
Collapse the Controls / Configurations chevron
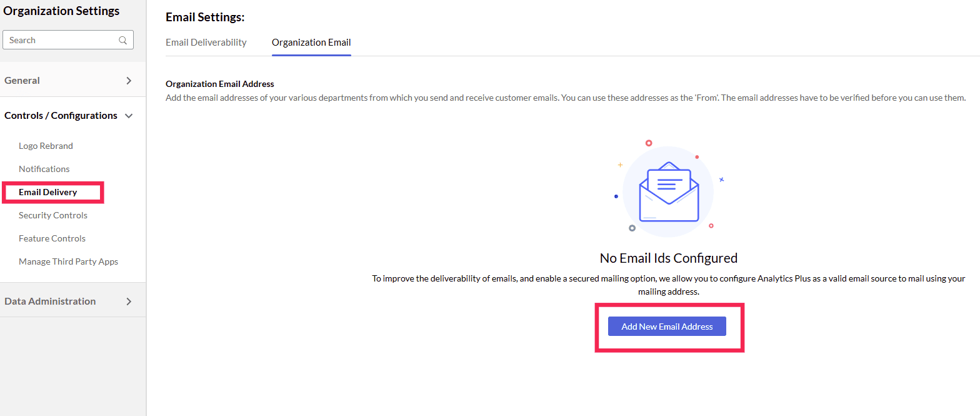click(x=129, y=116)
